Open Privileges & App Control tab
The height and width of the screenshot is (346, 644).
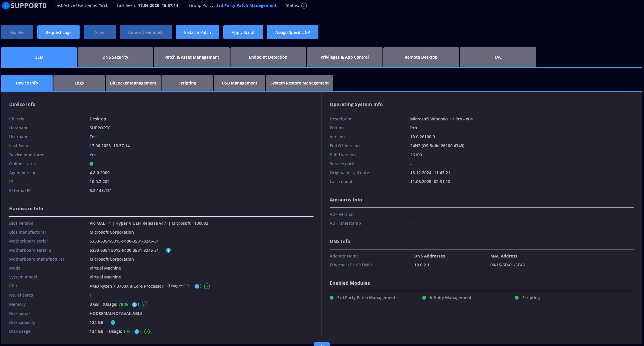click(x=345, y=57)
